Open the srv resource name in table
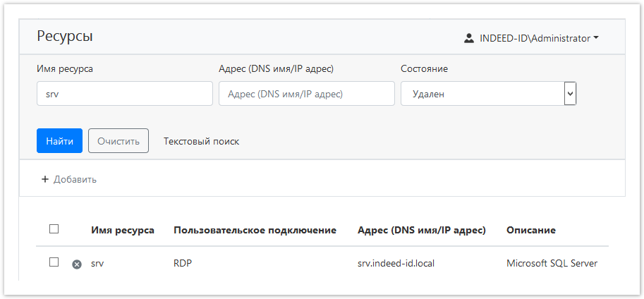 pos(97,263)
